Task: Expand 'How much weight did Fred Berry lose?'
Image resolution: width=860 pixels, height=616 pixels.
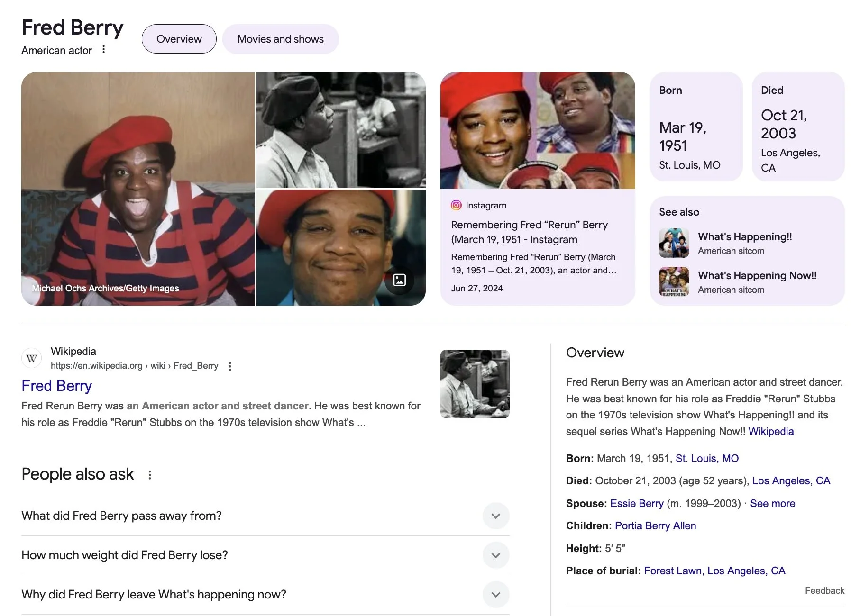Action: click(265, 555)
